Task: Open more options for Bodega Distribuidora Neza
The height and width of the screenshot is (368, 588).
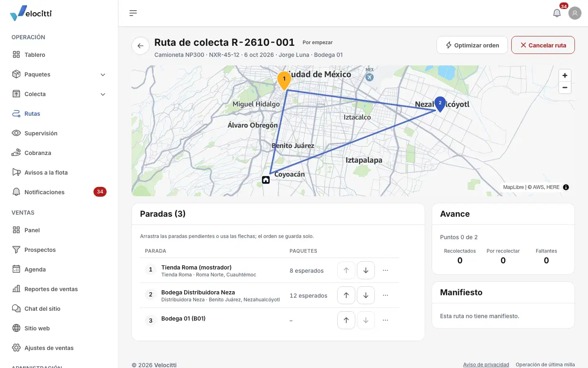Action: click(385, 295)
